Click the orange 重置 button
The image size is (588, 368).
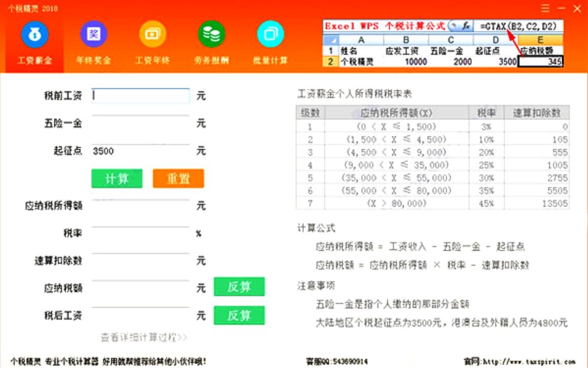coord(178,179)
